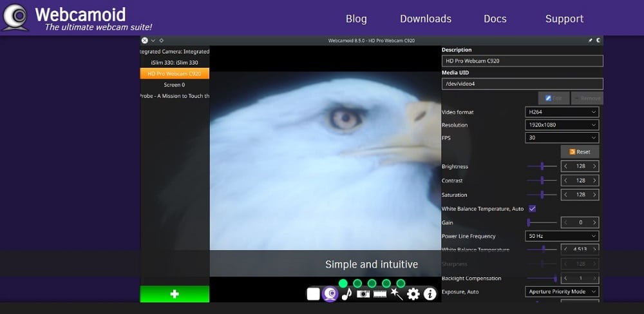The height and width of the screenshot is (314, 644).
Task: Open the Exposure, Auto mode dropdown
Action: [562, 291]
